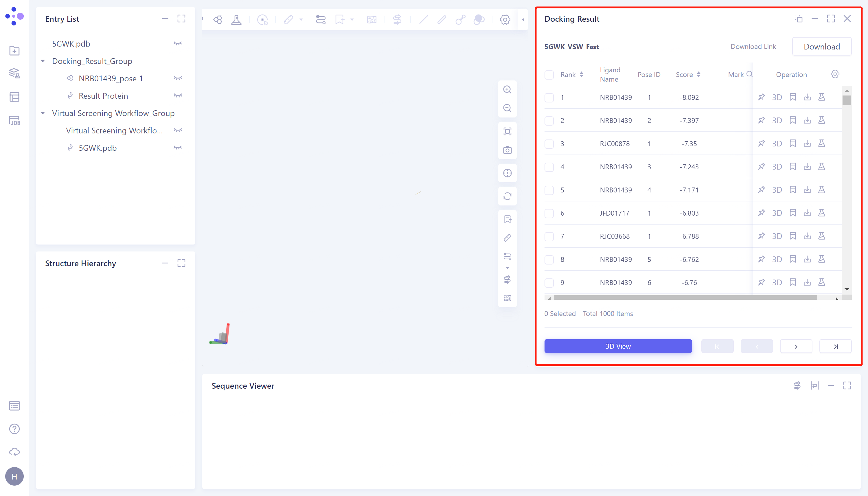
Task: Check the rank 5 row checkbox
Action: (x=549, y=190)
